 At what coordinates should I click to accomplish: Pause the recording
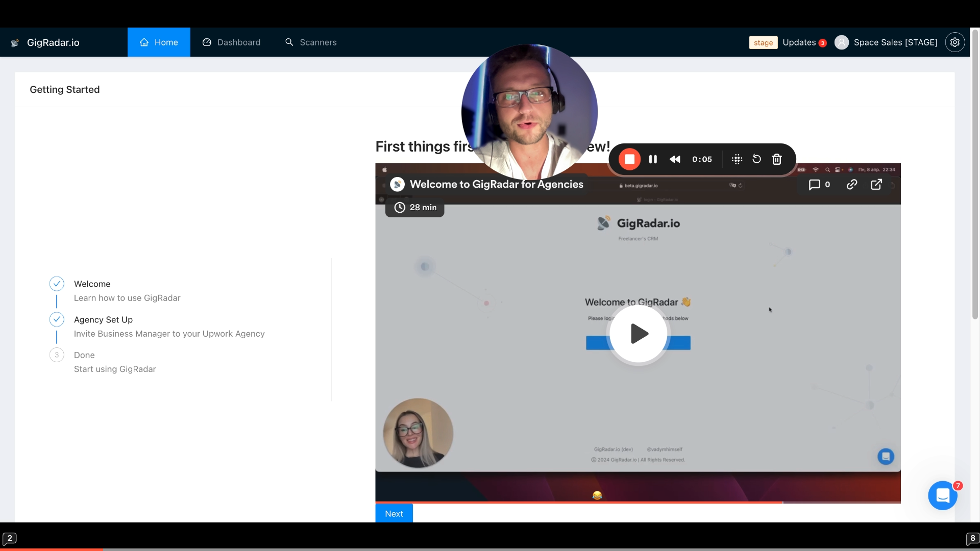pos(653,159)
